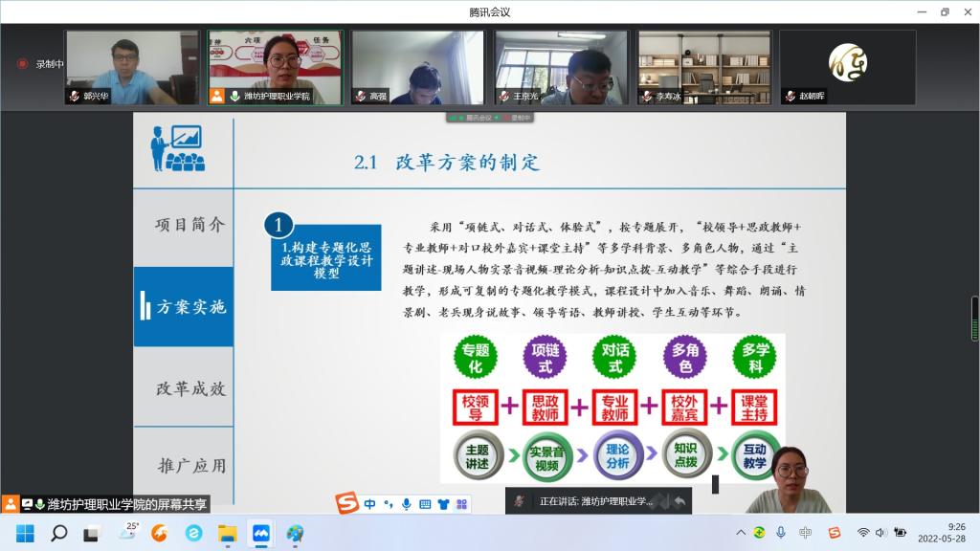Click the red recording indicator icon
The image size is (980, 551).
(22, 64)
